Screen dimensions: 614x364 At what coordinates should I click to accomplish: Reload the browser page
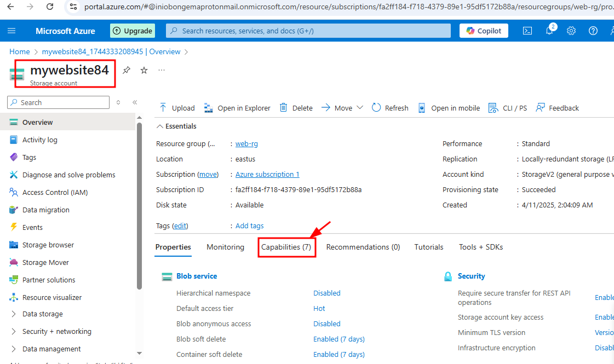click(x=50, y=7)
